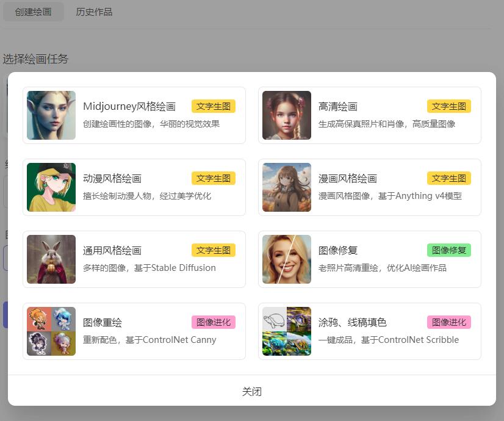This screenshot has width=504, height=421.
Task: Click the rabbit image for 通用风格绘画
Action: pyautogui.click(x=51, y=259)
